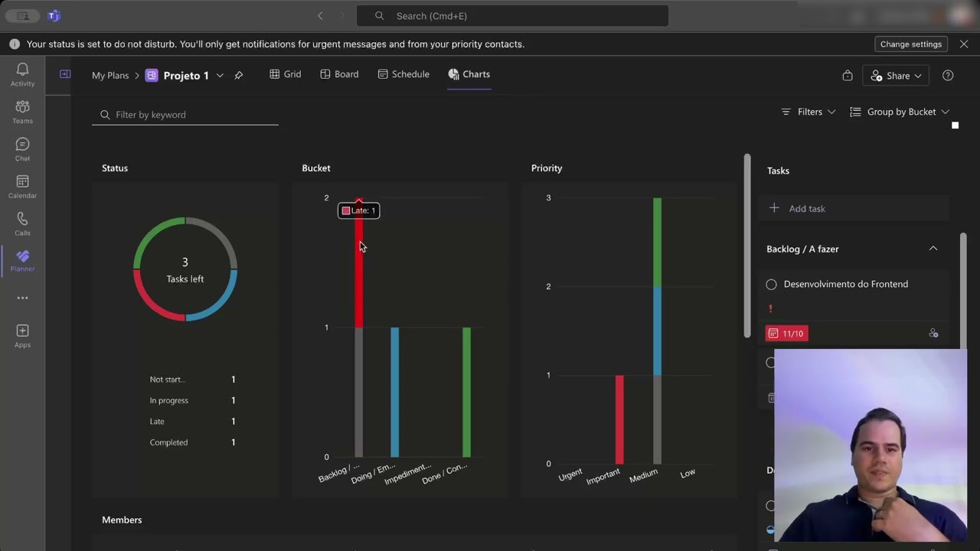Show more apps ellipsis in sidebar
This screenshot has height=551, width=980.
(x=22, y=298)
